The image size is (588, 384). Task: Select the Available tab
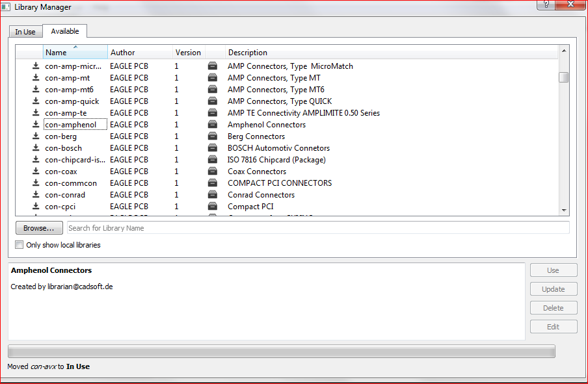(x=65, y=31)
